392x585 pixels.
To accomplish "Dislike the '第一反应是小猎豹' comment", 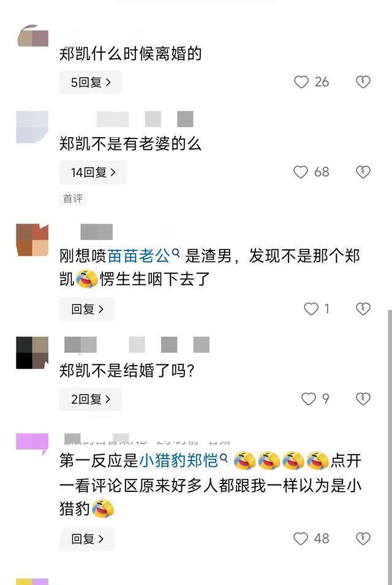I will tap(363, 538).
